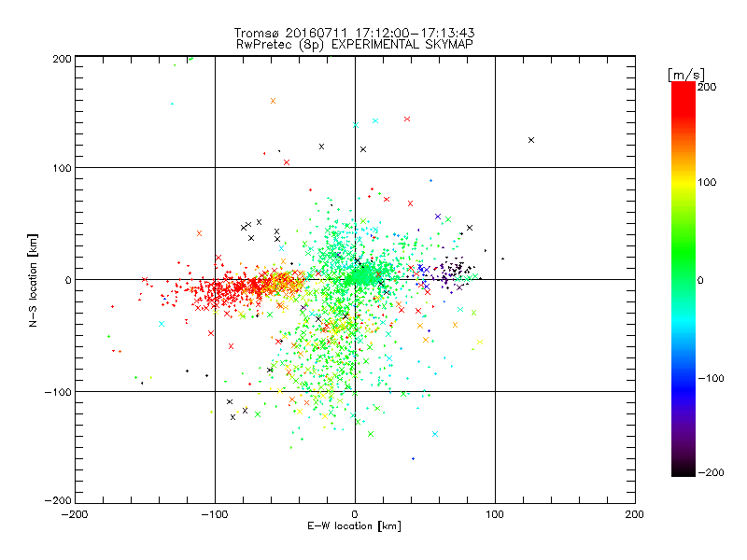
Task: Click the y-axis tick label '-100' at left
Action: click(x=58, y=392)
